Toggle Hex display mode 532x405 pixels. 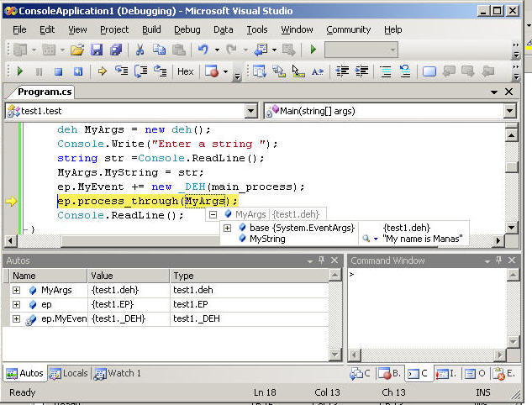(185, 71)
